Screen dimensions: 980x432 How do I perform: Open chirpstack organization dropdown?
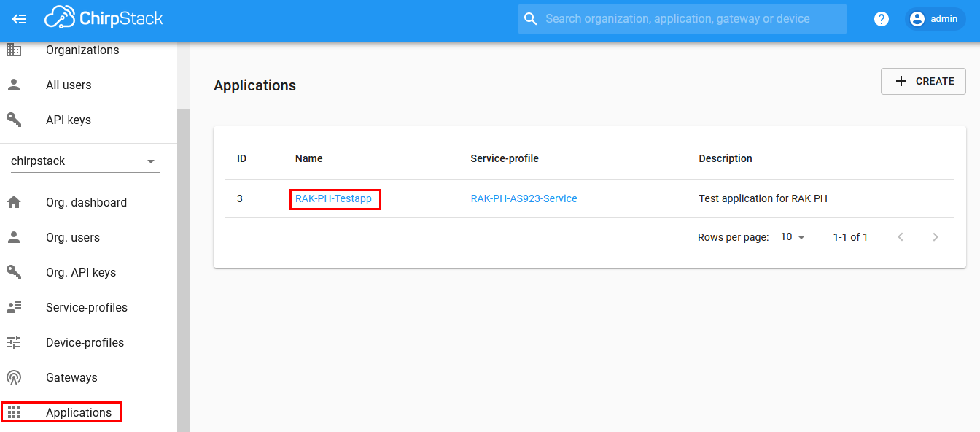85,161
